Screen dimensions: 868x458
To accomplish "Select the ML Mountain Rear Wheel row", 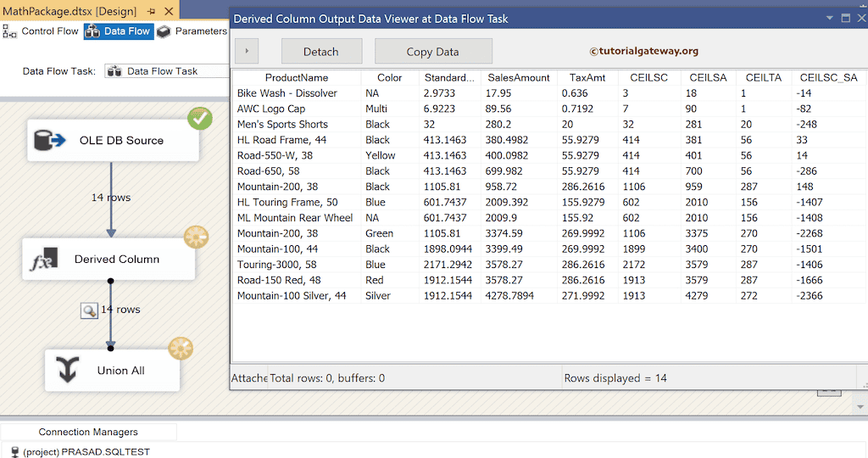I will tap(549, 218).
